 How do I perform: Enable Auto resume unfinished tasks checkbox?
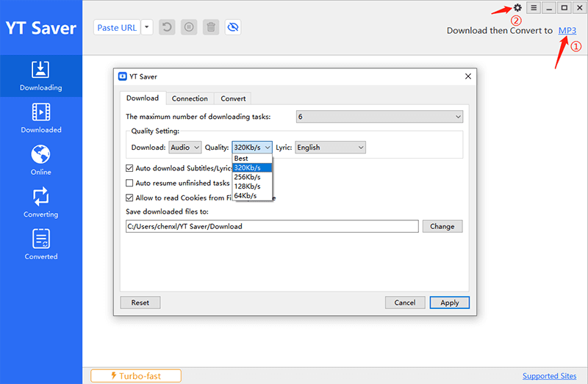129,183
